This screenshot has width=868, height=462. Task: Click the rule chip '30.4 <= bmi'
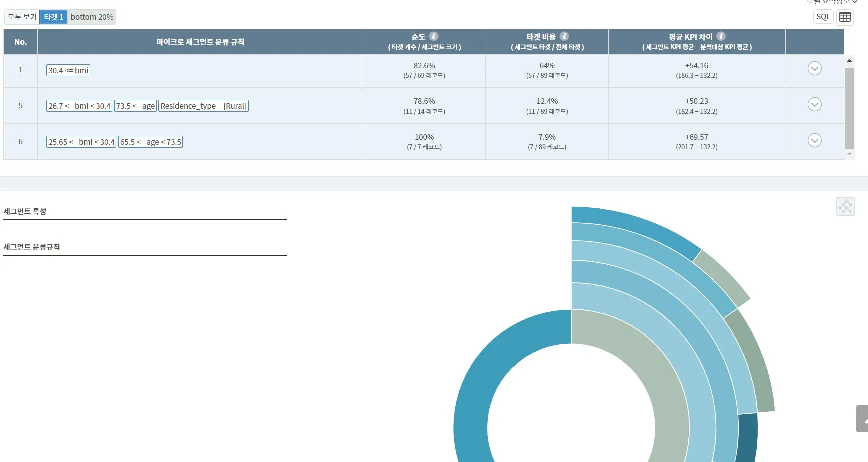click(68, 70)
